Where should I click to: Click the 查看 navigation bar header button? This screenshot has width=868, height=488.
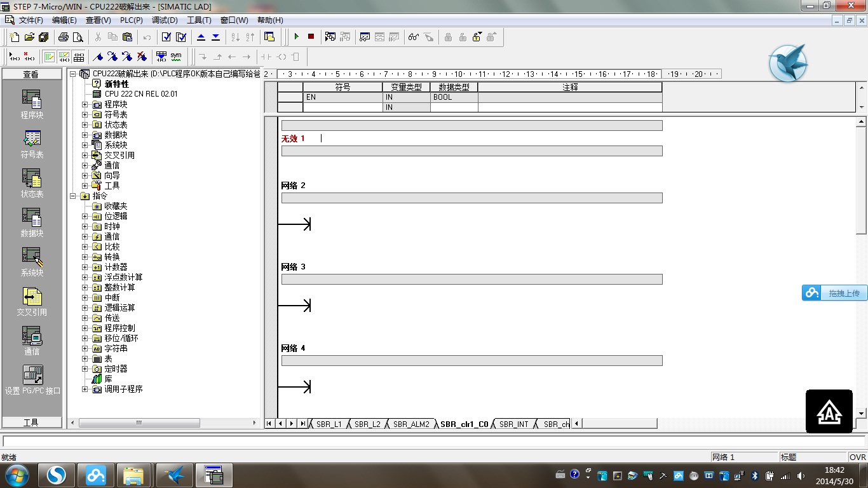31,74
